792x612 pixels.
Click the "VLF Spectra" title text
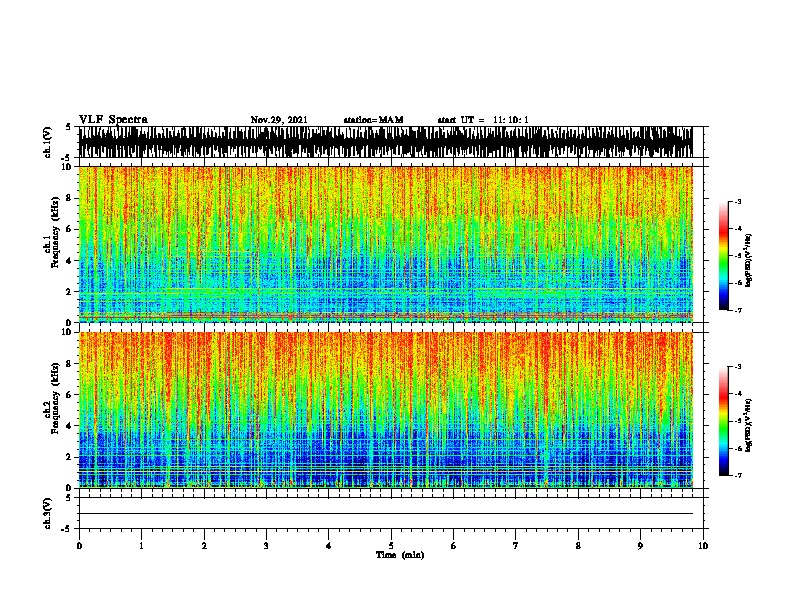(x=113, y=120)
